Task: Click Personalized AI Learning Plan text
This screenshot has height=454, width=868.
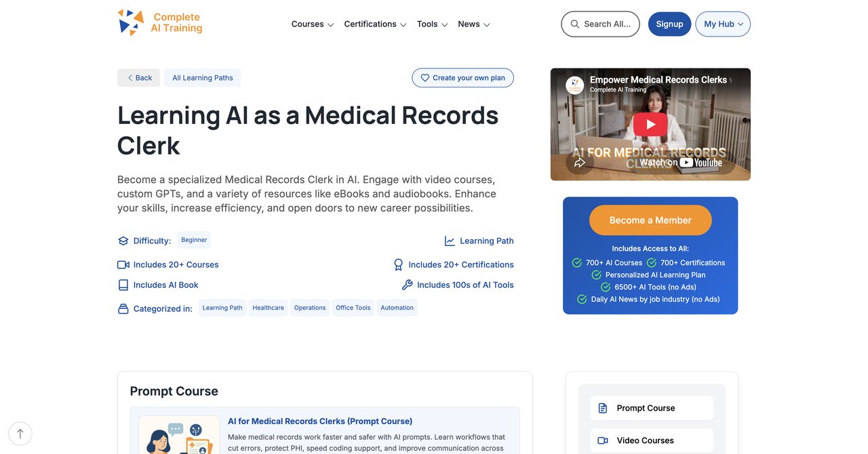Action: (x=655, y=275)
